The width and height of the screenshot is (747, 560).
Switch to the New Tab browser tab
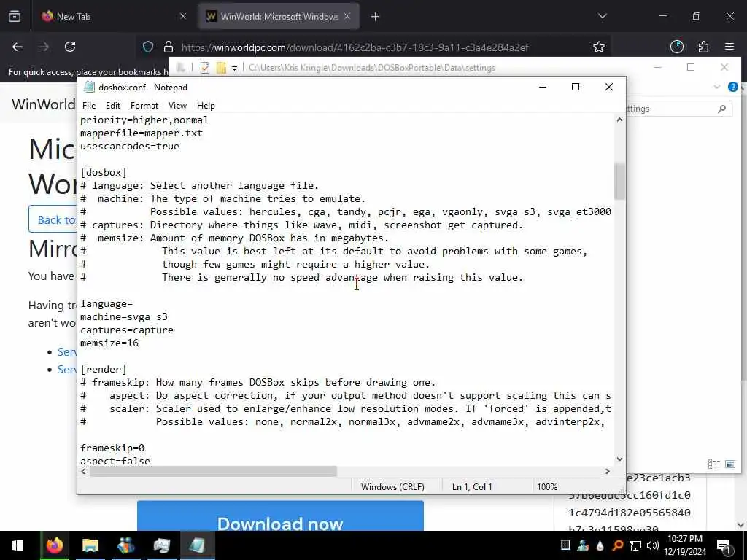113,17
